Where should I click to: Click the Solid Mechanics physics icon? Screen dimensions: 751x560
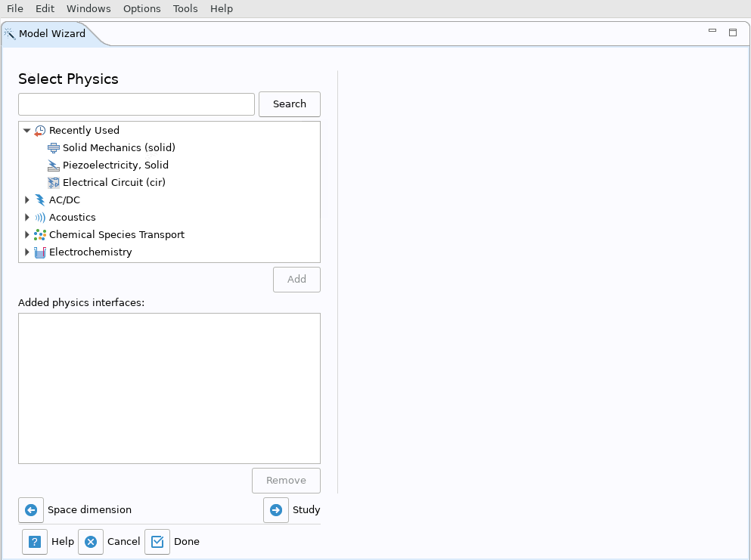point(53,148)
